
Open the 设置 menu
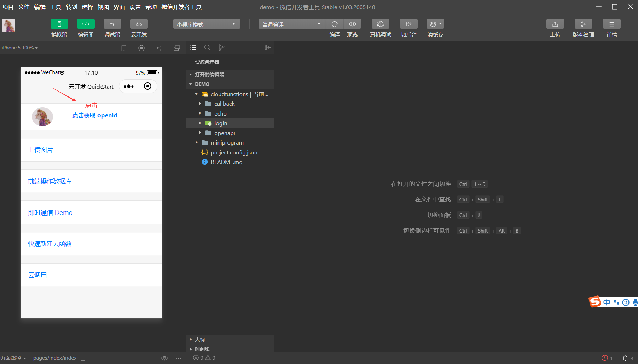tap(135, 7)
